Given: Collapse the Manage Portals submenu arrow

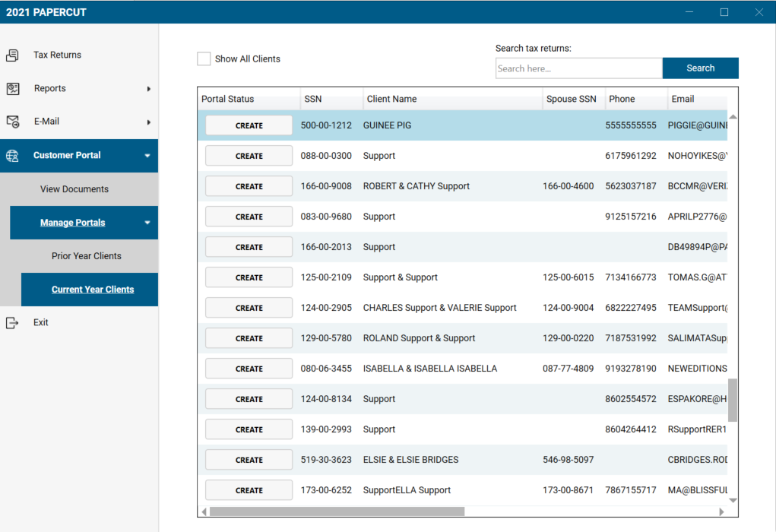Looking at the screenshot, I should coord(147,223).
